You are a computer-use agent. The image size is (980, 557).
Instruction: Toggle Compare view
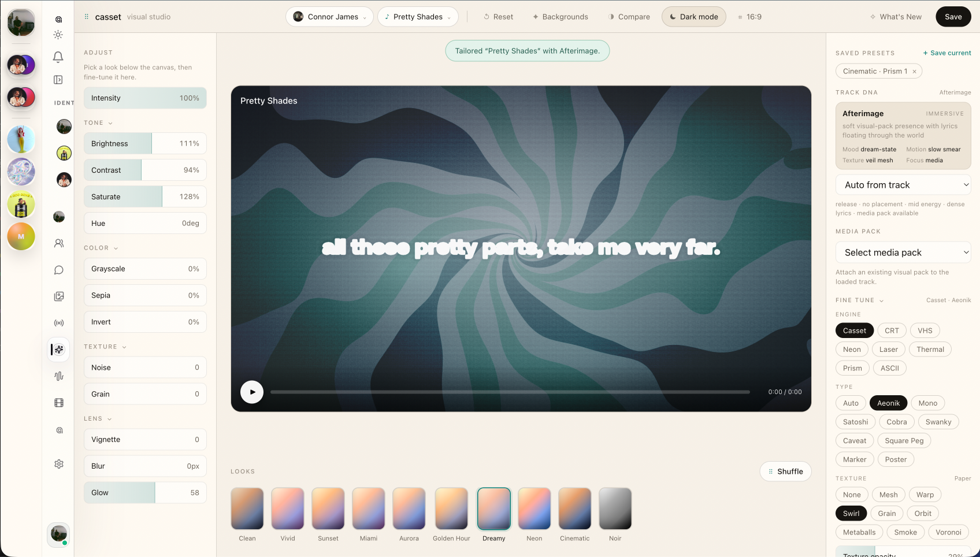(x=629, y=17)
